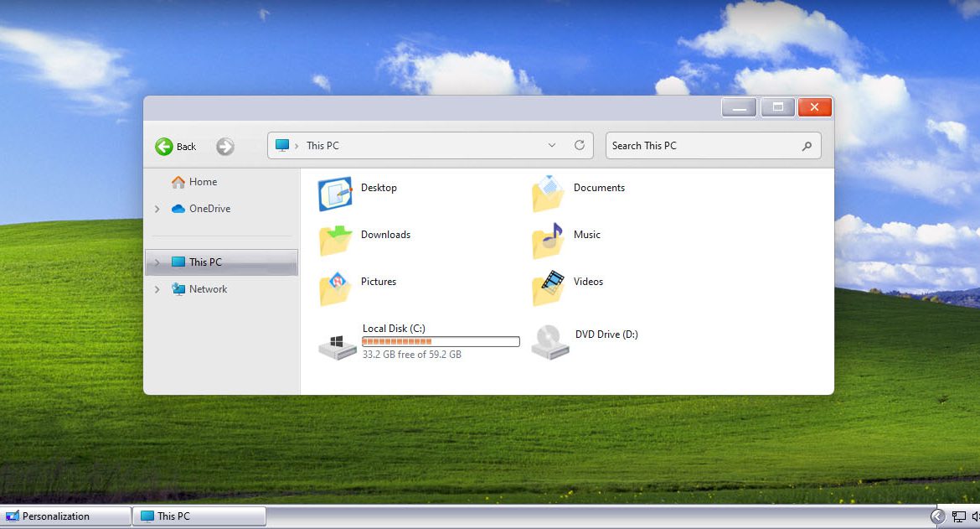Click the grey Forward arrow button
The image size is (980, 529).
click(225, 147)
